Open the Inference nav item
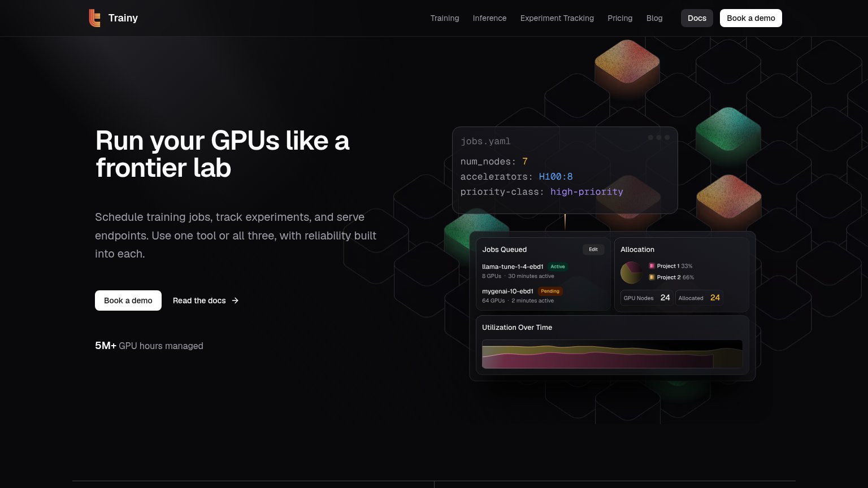The height and width of the screenshot is (488, 868). tap(489, 18)
